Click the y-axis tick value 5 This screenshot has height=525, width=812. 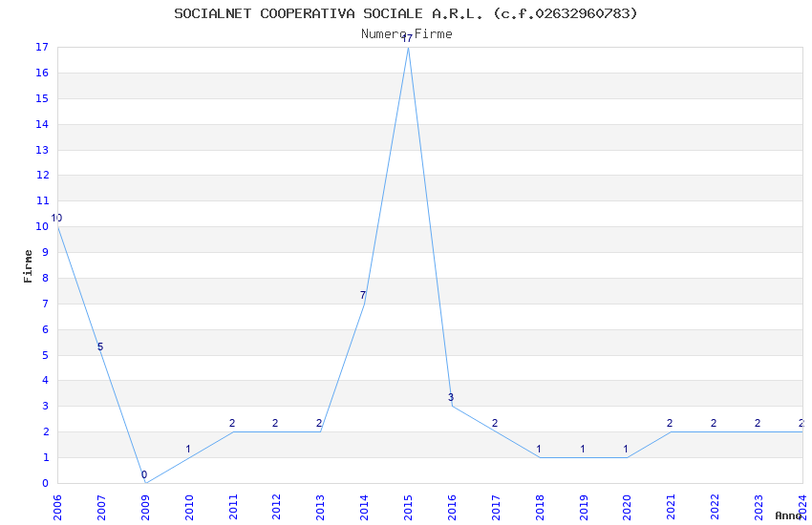(46, 355)
